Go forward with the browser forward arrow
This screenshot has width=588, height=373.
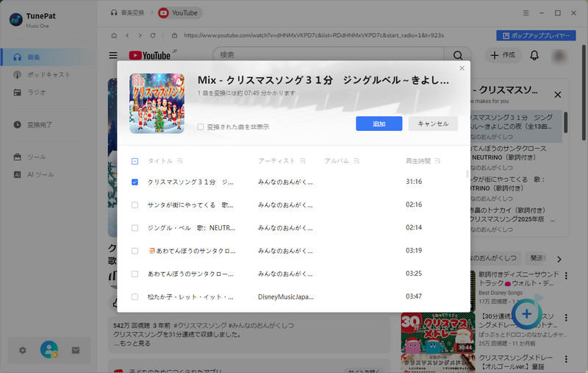(x=140, y=35)
